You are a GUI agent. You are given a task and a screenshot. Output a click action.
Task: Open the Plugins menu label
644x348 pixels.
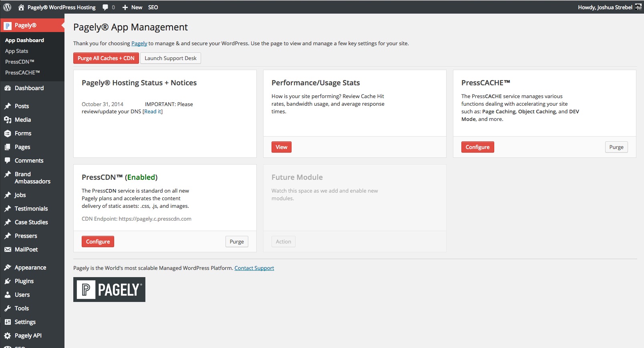[x=24, y=281]
